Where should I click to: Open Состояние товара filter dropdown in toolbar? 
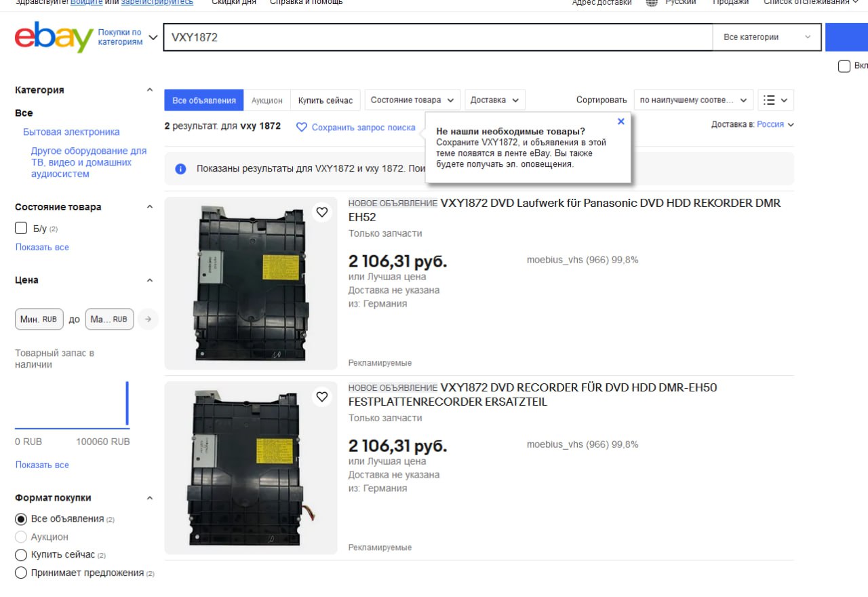click(412, 100)
